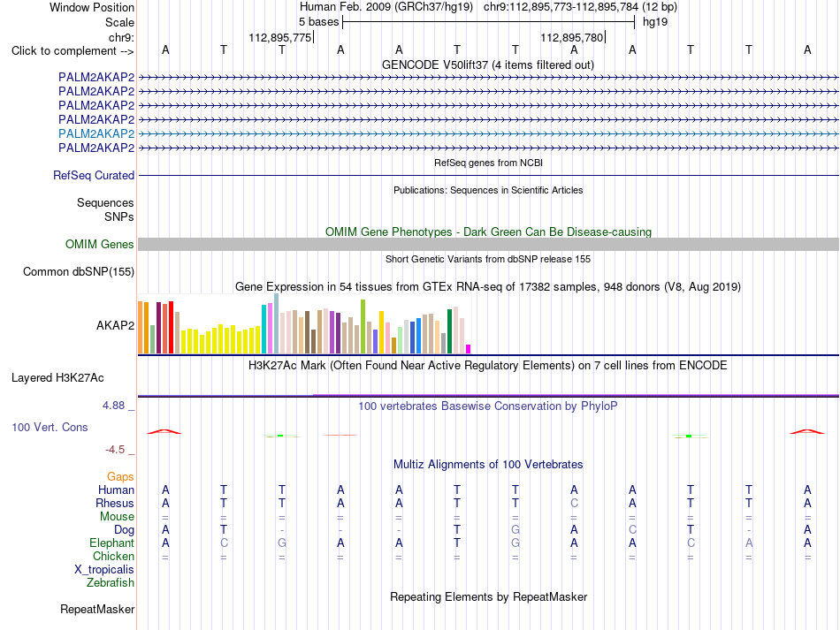Select the Elephant alignment row label
Image resolution: width=840 pixels, height=630 pixels.
(111, 543)
